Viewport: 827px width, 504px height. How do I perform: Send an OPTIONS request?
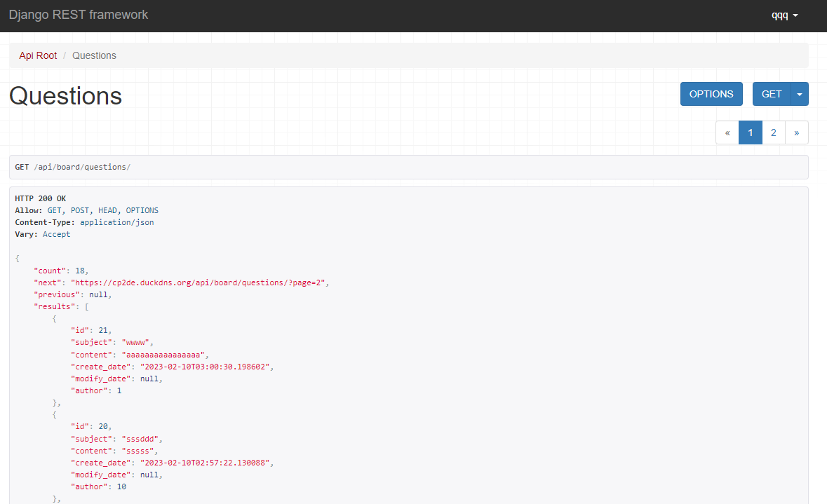click(x=711, y=93)
